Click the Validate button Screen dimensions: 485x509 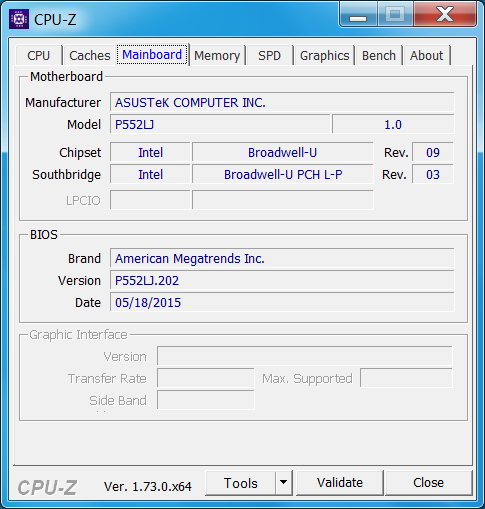(340, 482)
